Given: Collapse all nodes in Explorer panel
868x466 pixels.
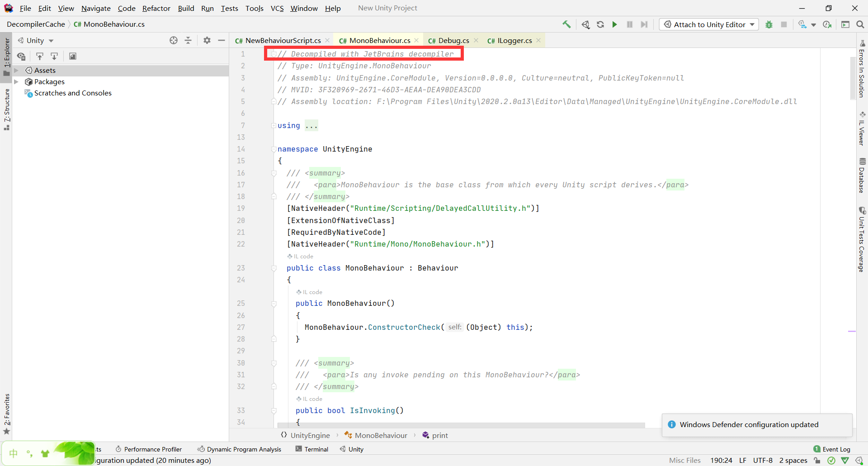Looking at the screenshot, I should click(188, 40).
